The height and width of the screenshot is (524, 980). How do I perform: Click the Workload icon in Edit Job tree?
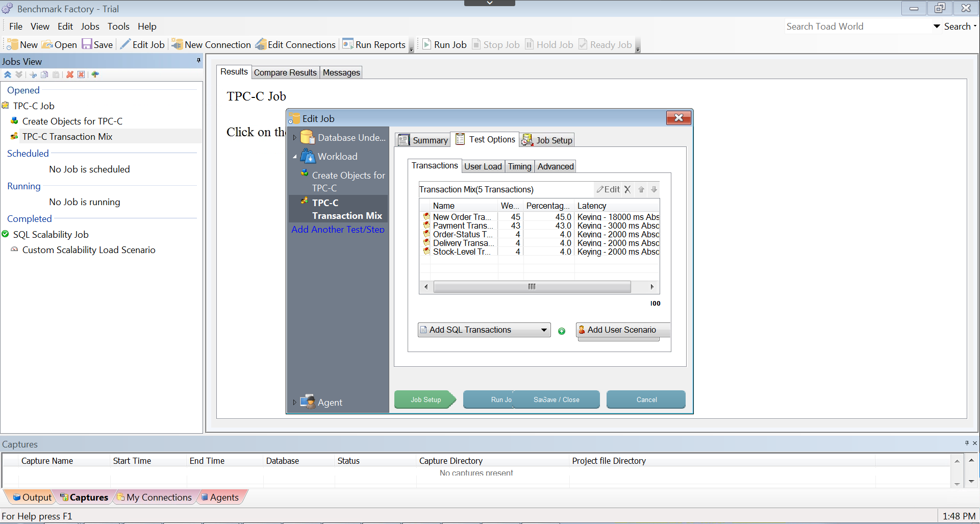pos(308,156)
